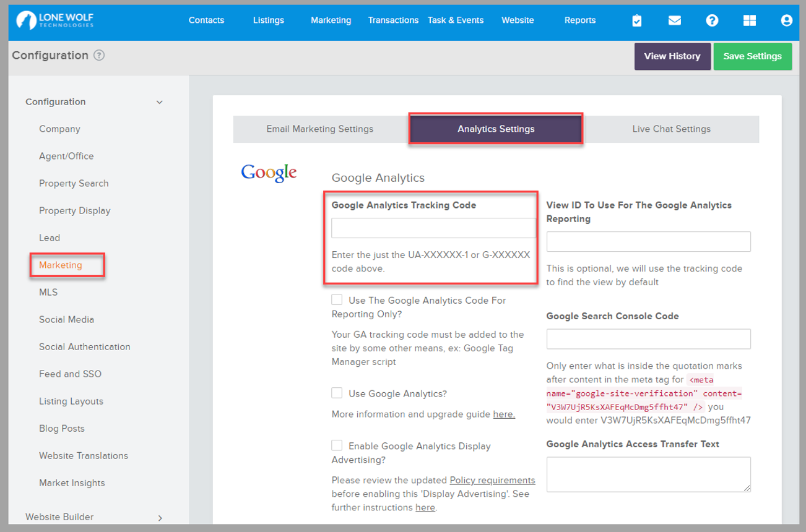Viewport: 806px width, 532px height.
Task: Select Market Insights in the sidebar
Action: pyautogui.click(x=72, y=483)
